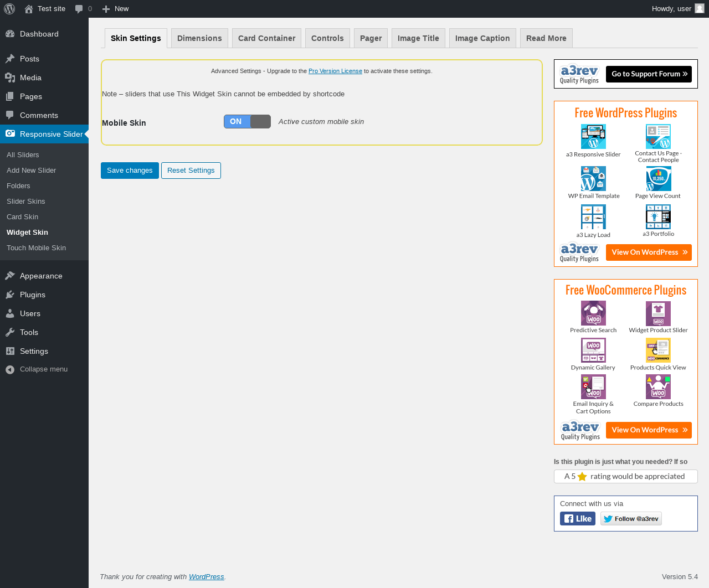The width and height of the screenshot is (709, 588).
Task: Open Products Quick View plugin icon
Action: (658, 350)
